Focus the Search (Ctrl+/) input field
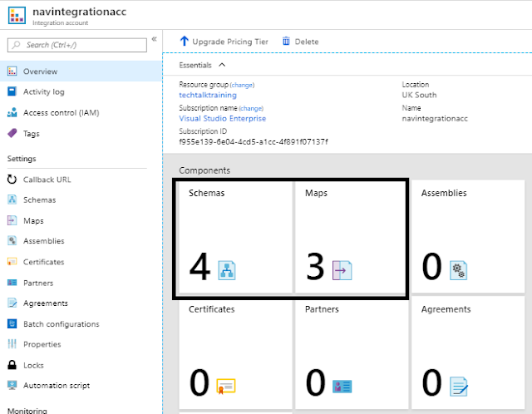The height and width of the screenshot is (414, 532). pyautogui.click(x=79, y=45)
